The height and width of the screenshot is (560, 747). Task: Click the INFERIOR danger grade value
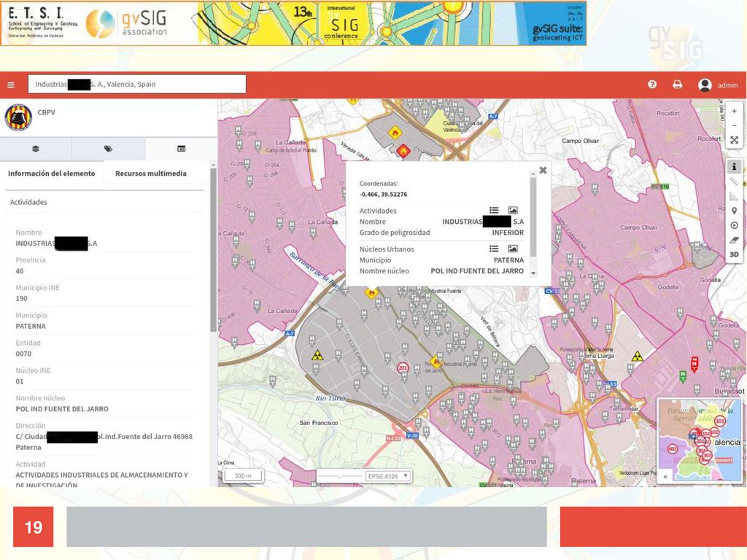point(508,233)
